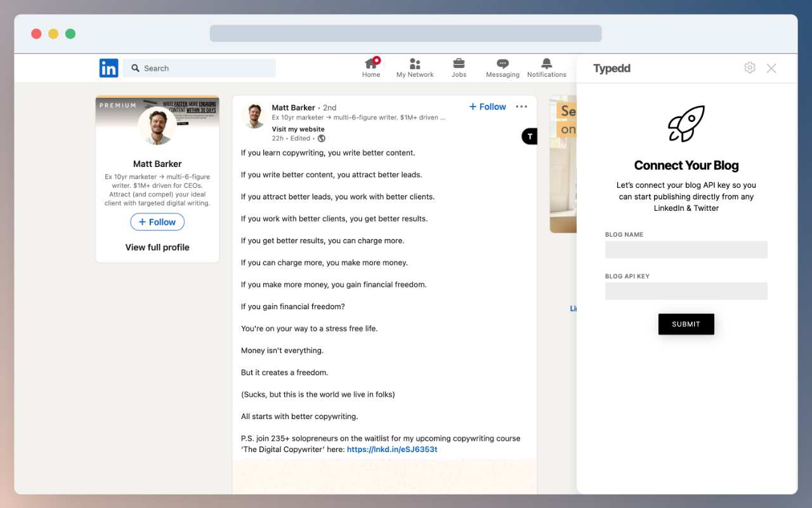
Task: Click the Blog Name input field
Action: (686, 250)
